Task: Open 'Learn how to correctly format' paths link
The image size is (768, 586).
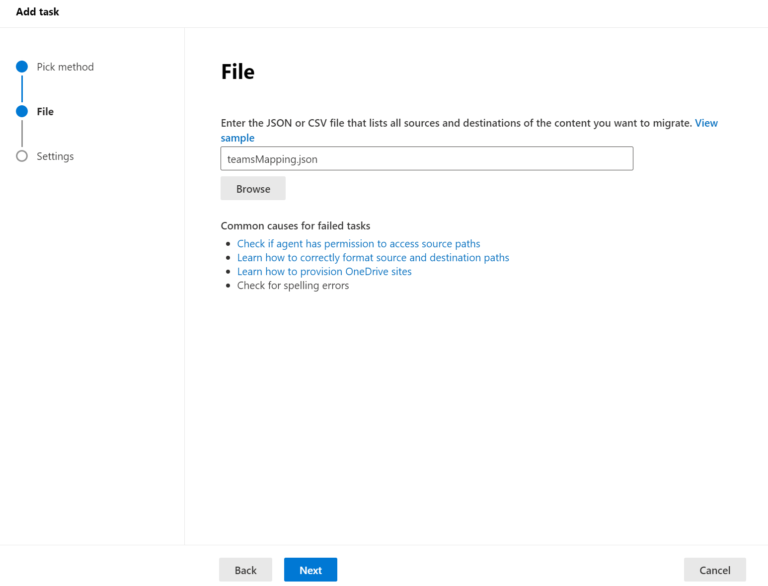Action: [x=373, y=257]
